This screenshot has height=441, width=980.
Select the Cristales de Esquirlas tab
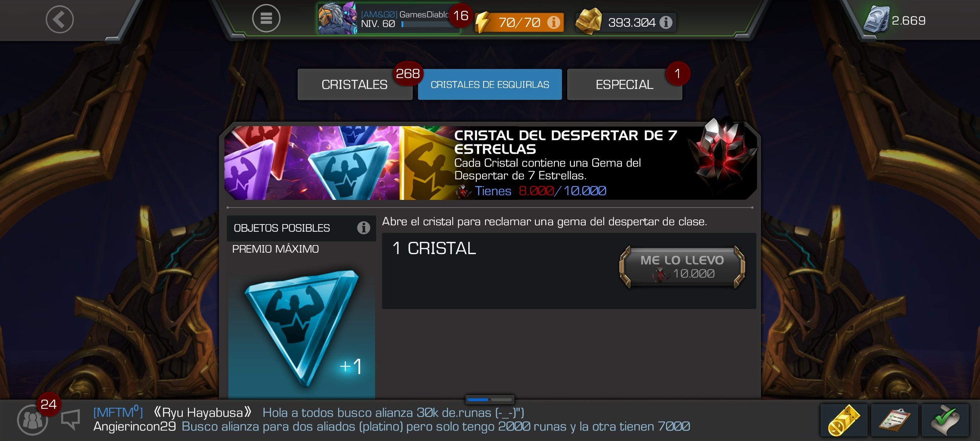pos(490,85)
